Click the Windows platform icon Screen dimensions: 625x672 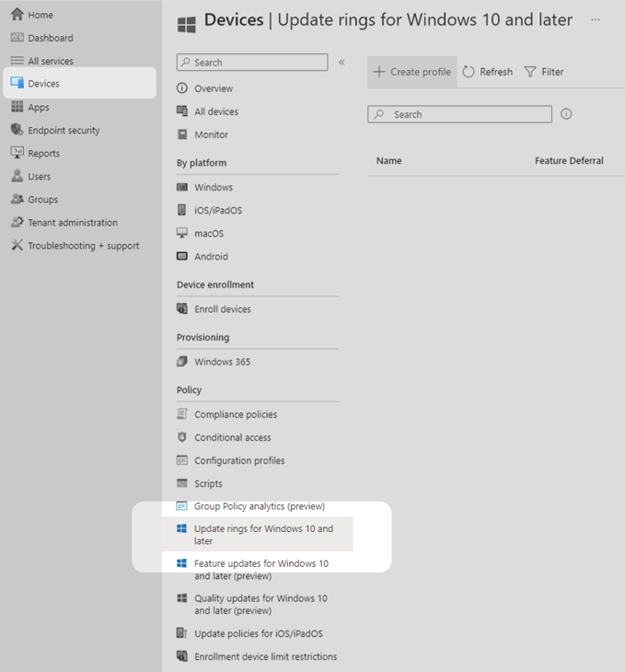pyautogui.click(x=182, y=187)
